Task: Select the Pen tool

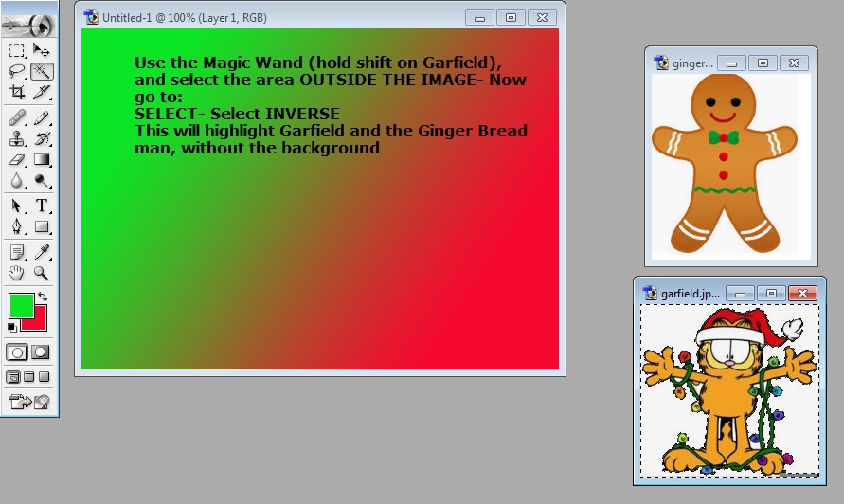Action: (17, 226)
